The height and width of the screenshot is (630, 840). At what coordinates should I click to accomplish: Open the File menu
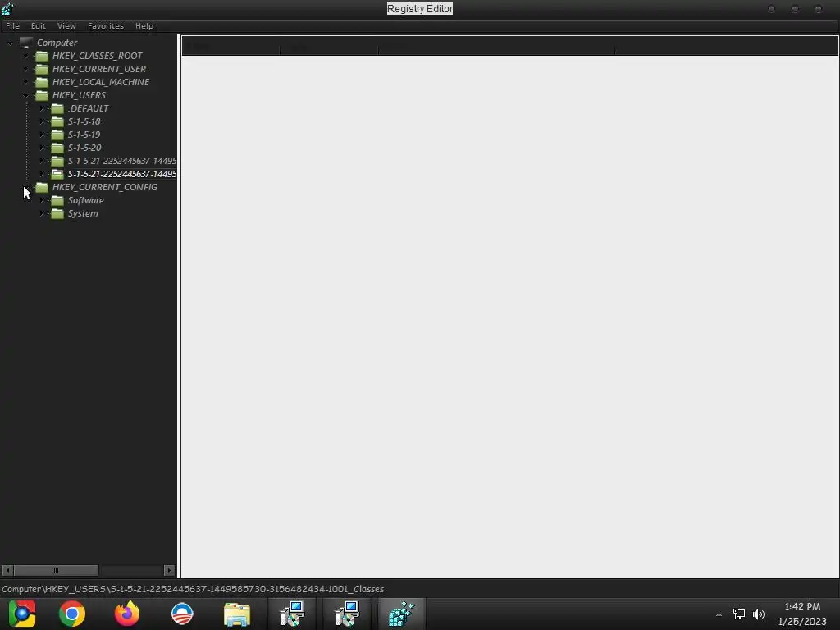pyautogui.click(x=12, y=25)
